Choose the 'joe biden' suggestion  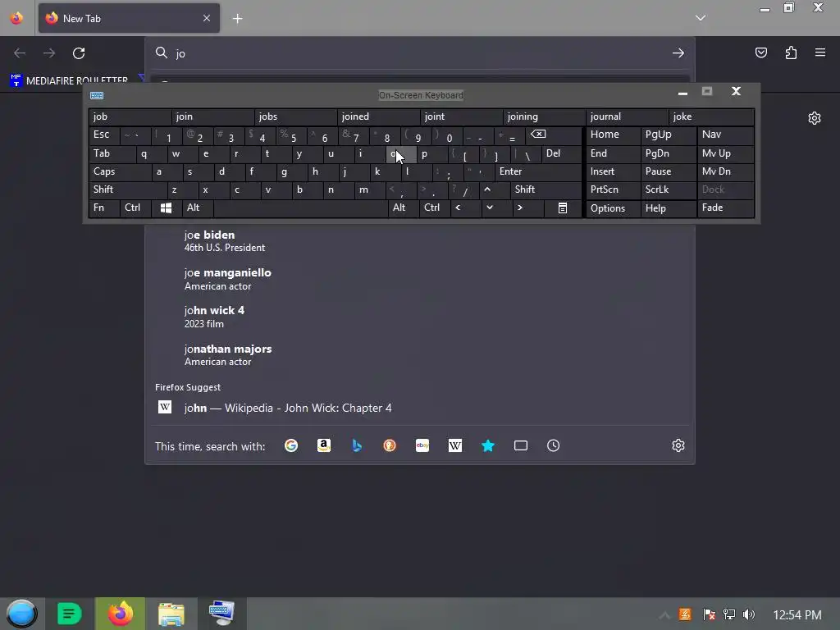(420, 241)
